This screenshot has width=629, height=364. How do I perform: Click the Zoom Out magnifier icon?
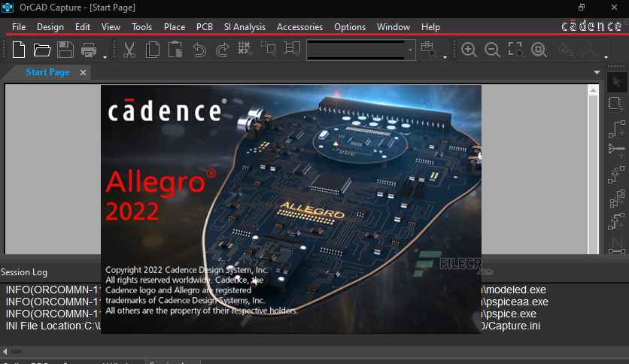pos(493,50)
